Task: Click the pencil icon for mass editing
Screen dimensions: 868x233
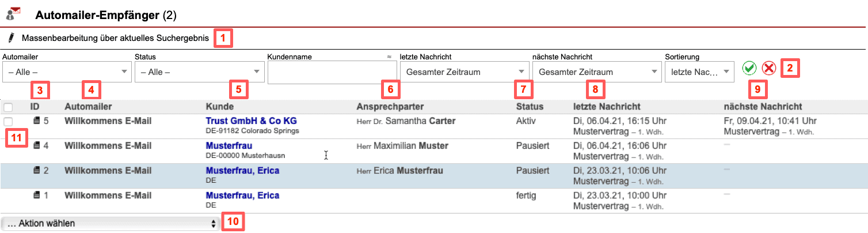Action: point(11,38)
